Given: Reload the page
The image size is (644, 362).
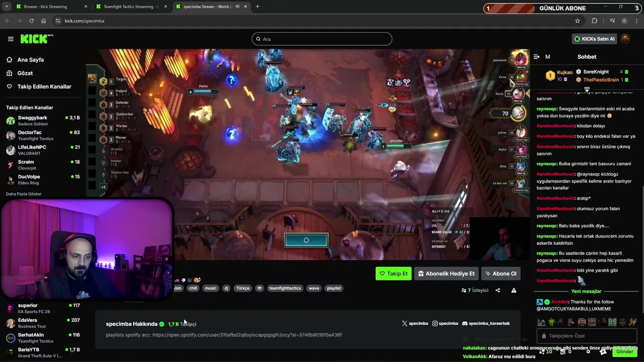Looking at the screenshot, I should [31, 21].
